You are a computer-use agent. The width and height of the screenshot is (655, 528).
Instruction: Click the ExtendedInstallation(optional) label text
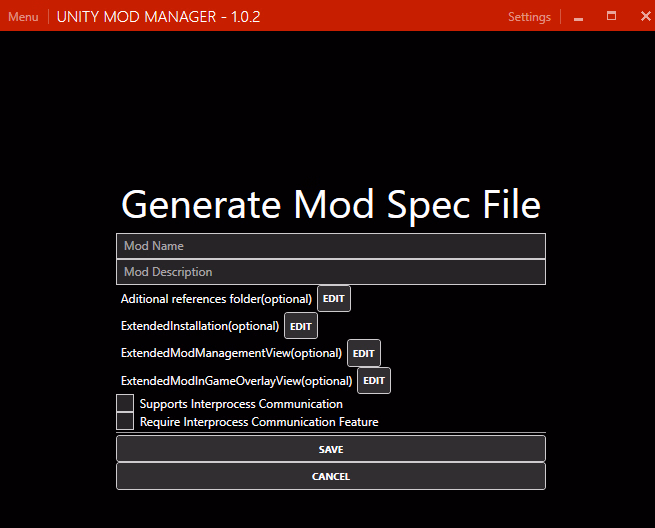pos(200,326)
